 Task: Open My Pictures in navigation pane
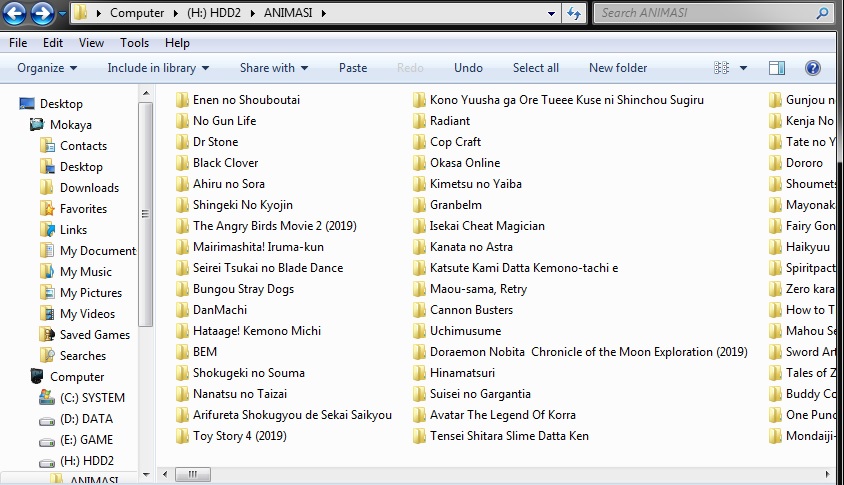click(x=91, y=292)
